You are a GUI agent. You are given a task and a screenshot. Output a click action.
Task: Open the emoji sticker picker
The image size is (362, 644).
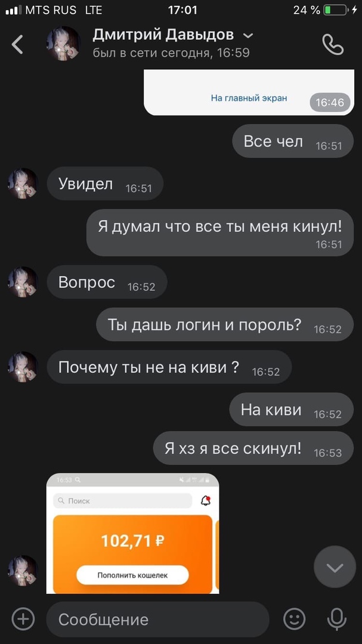(295, 619)
